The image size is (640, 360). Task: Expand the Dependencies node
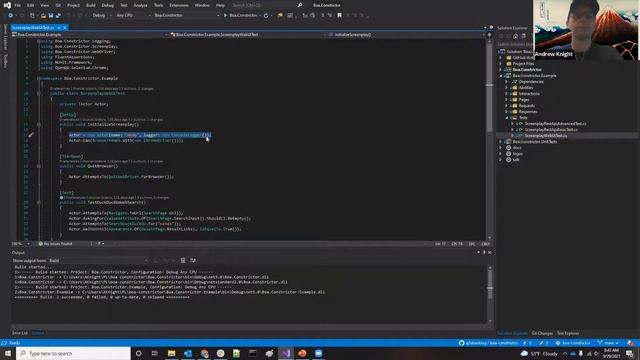507,82
